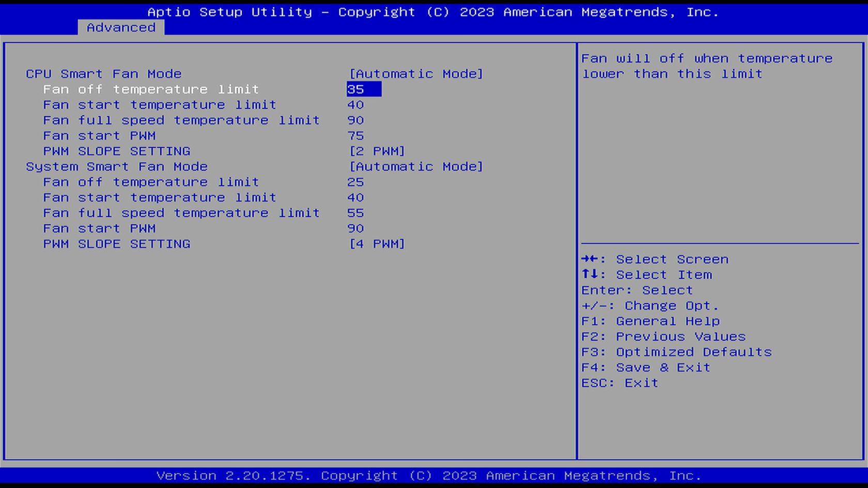Viewport: 868px width, 488px height.
Task: Click System section's Fan start temperature limit label
Action: 160,198
